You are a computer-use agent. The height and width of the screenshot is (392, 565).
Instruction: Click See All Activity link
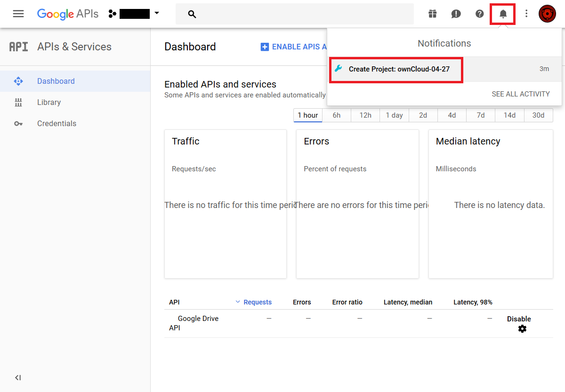520,94
